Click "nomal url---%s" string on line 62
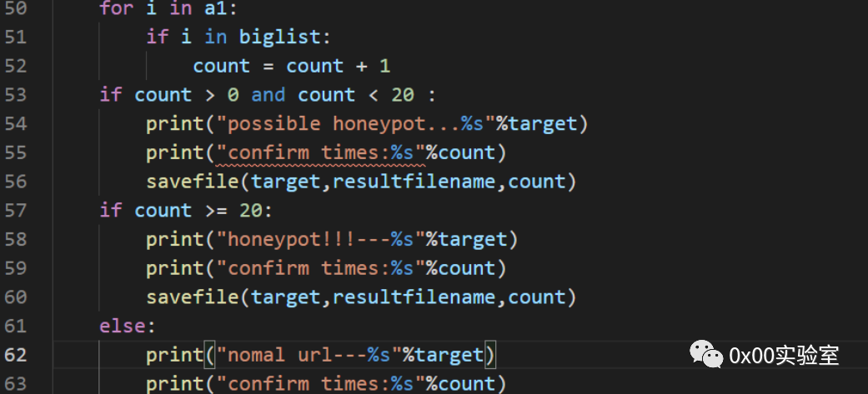Screen dimensions: 868x394 [x=309, y=355]
